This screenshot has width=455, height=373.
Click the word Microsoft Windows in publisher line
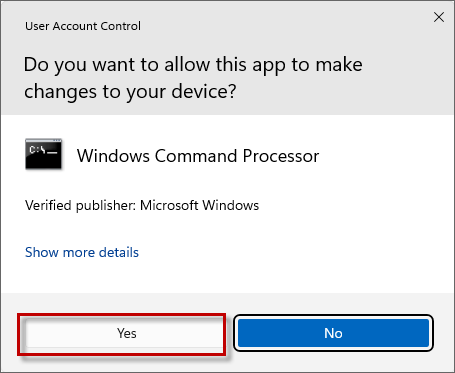(x=199, y=205)
